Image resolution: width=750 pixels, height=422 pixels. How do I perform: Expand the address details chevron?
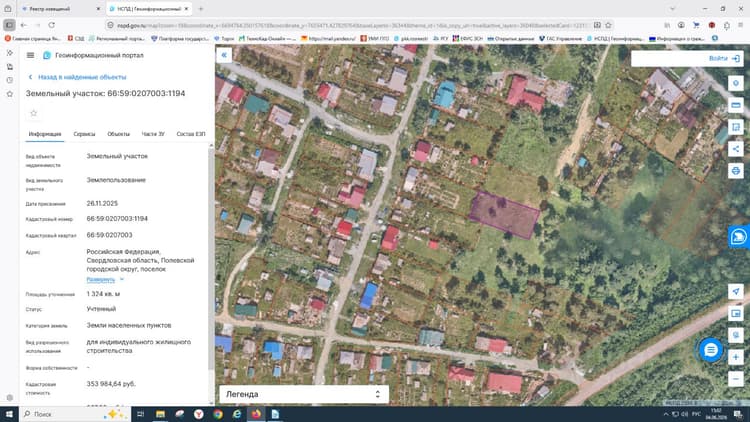click(122, 279)
